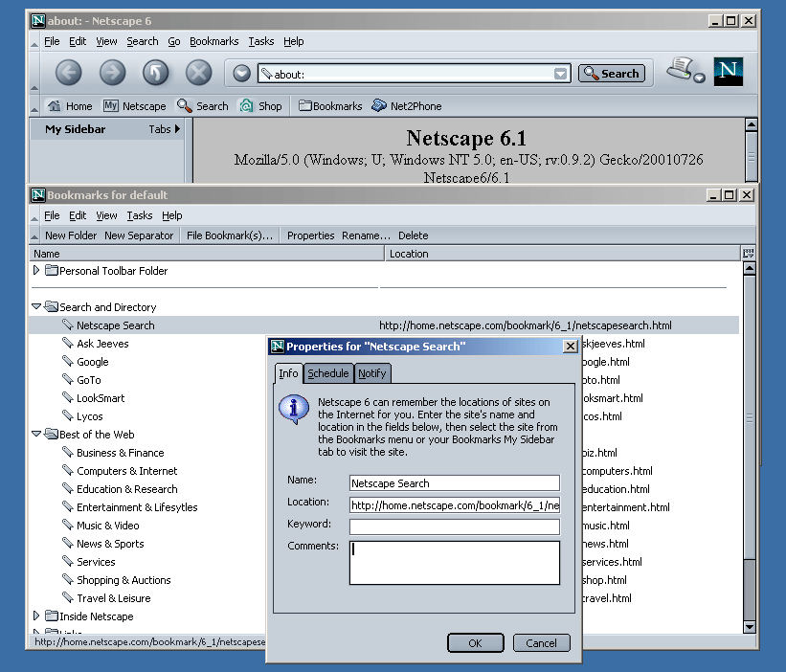The width and height of the screenshot is (786, 672).
Task: Click the bookmark icon beside LookSmart
Action: point(68,398)
